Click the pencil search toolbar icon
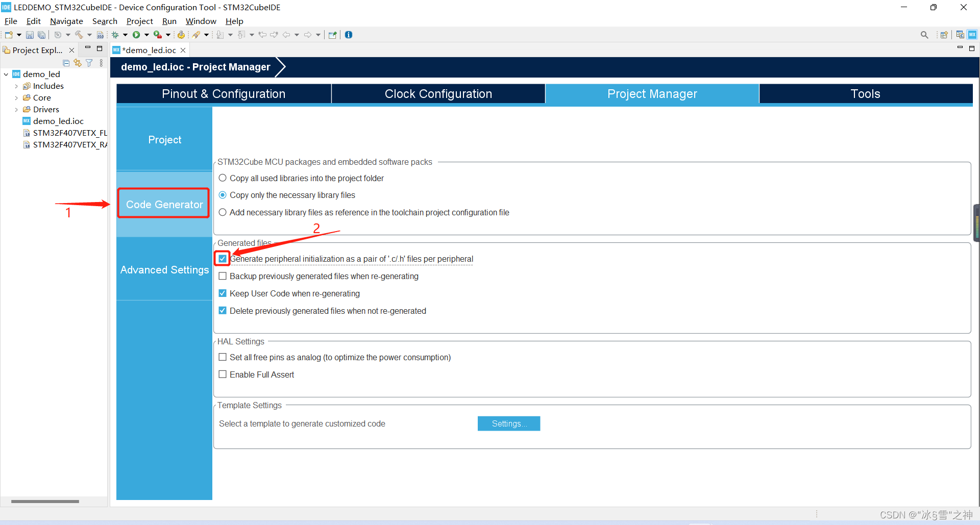Image resolution: width=980 pixels, height=525 pixels. pyautogui.click(x=196, y=35)
